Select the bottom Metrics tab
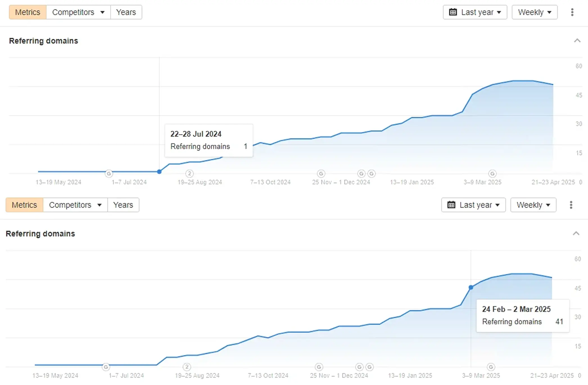588x385 pixels. coord(24,205)
